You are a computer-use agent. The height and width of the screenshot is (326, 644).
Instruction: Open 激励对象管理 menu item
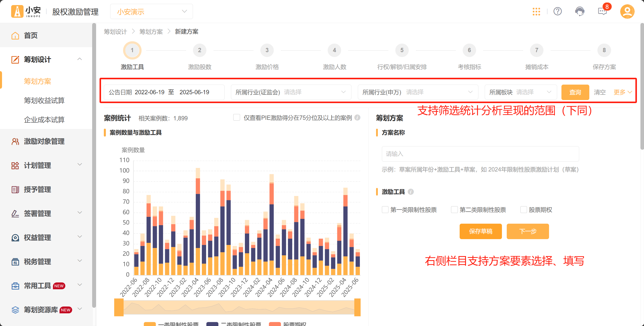point(46,141)
